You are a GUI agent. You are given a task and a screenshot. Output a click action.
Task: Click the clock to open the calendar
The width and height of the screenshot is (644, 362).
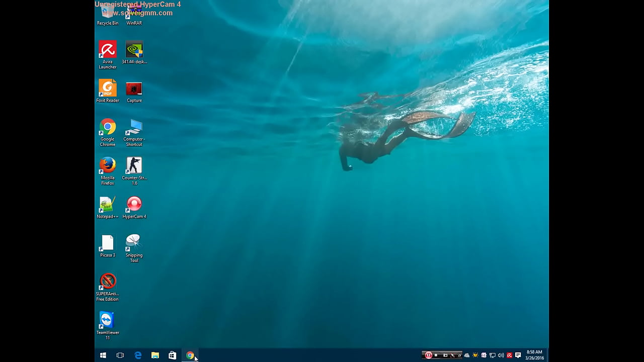pos(533,355)
